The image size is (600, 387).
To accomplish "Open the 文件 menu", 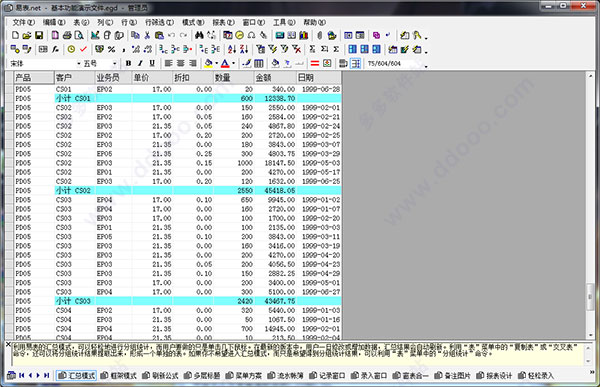I will pos(24,22).
